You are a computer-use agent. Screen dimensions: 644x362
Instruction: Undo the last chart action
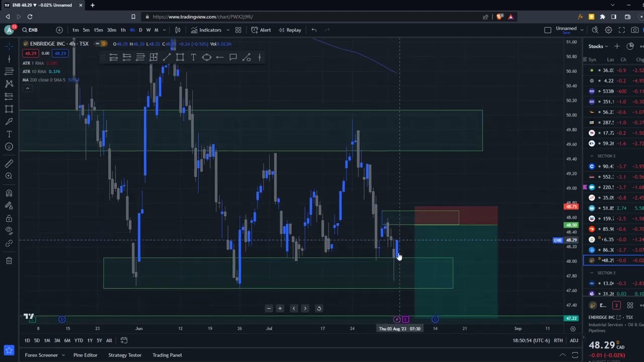tap(314, 30)
